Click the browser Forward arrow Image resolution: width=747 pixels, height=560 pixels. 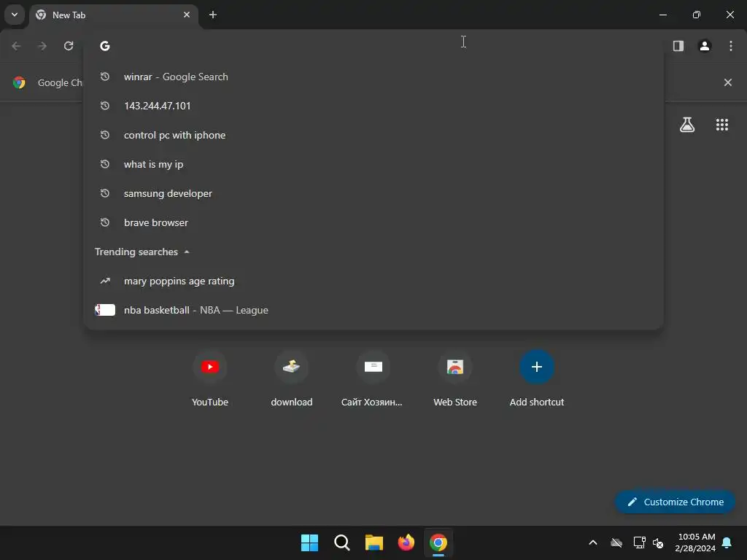42,46
